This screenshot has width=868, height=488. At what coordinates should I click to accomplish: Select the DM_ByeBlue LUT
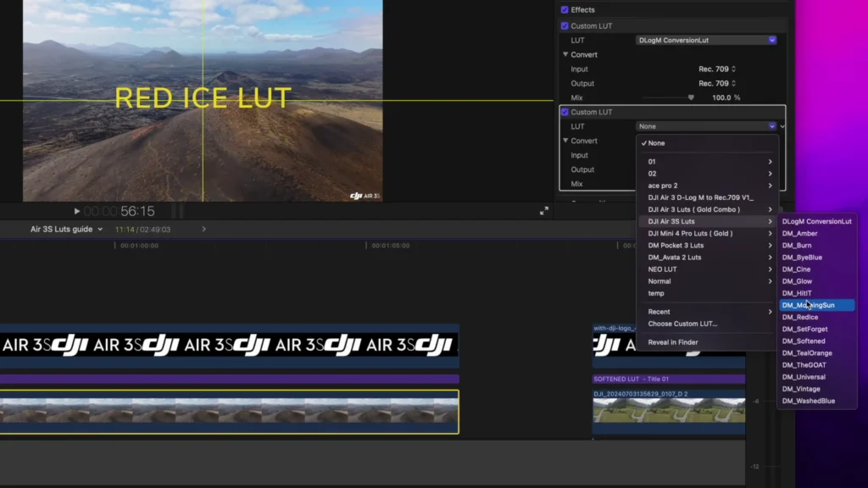(x=817, y=258)
